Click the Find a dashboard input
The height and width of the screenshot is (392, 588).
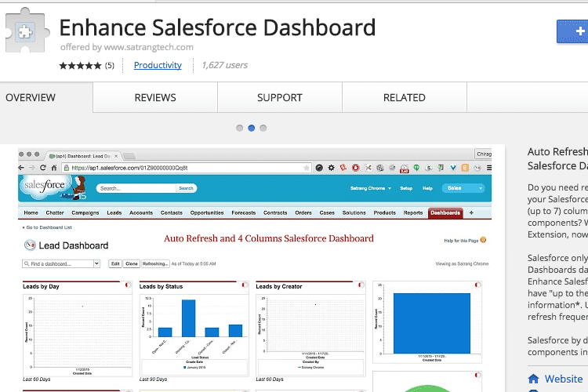click(58, 263)
